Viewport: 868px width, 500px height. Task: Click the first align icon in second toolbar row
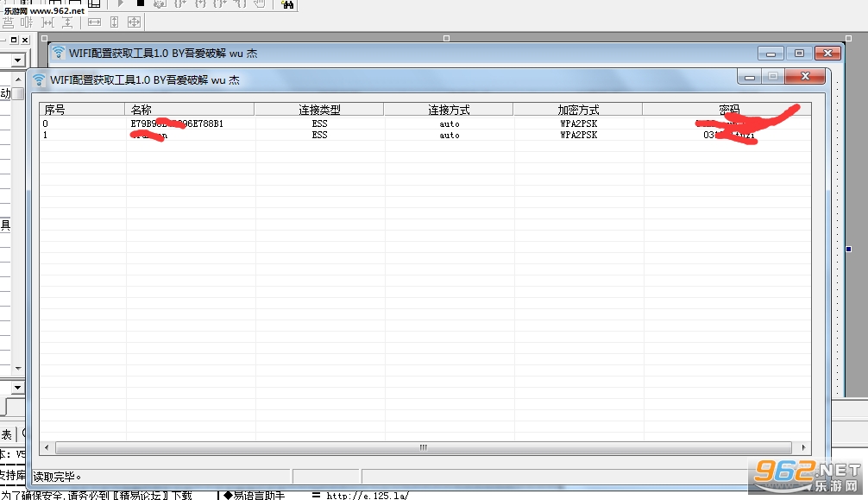click(x=9, y=22)
